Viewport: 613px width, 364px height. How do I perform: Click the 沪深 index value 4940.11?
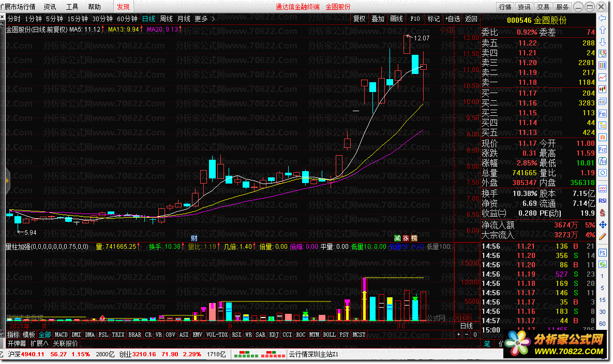[x=33, y=354]
